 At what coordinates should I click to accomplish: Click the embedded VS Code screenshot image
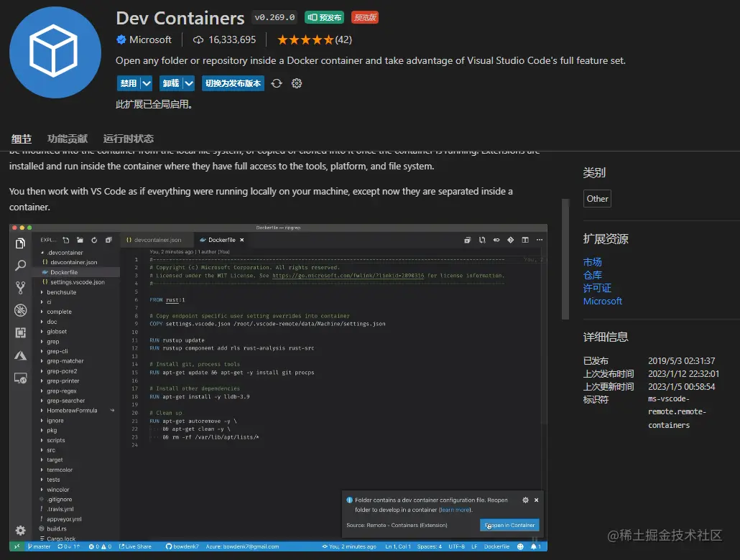[278, 388]
